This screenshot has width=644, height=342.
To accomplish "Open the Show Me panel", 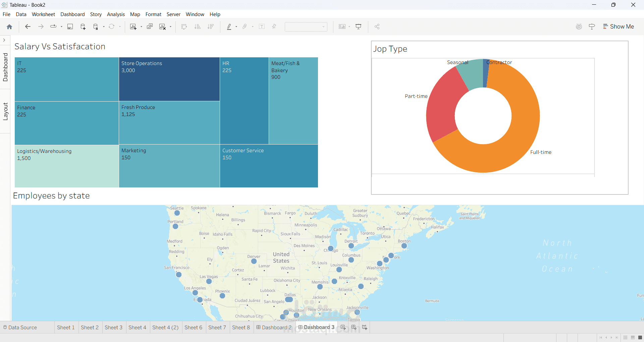I will pos(618,26).
